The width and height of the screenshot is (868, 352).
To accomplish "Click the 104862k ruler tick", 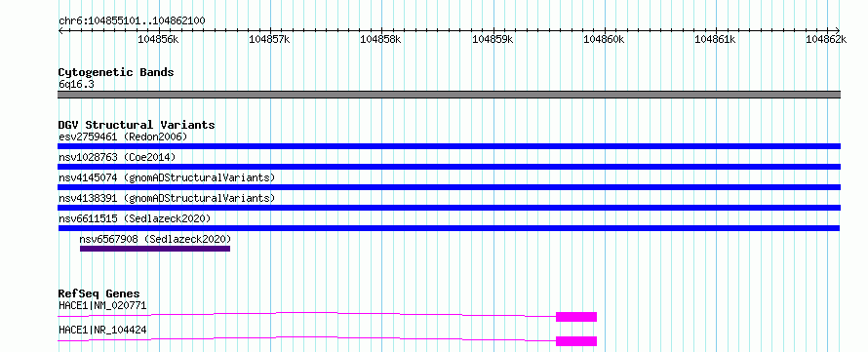I will point(826,39).
